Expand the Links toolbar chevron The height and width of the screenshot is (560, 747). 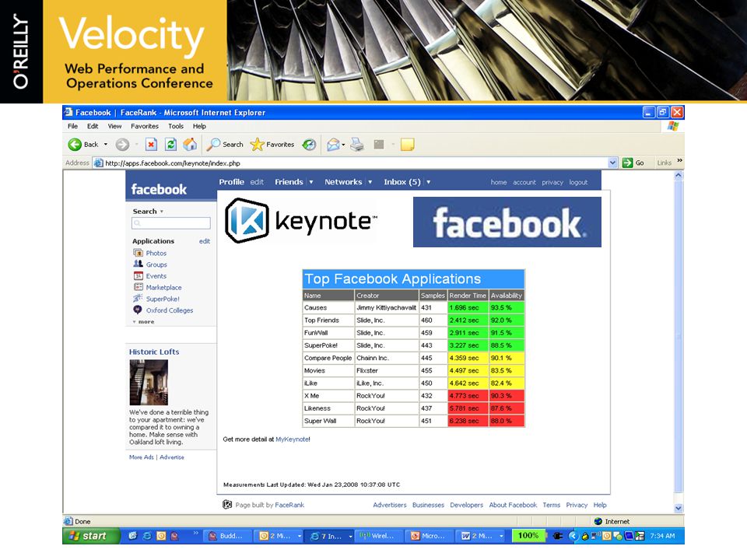tap(679, 160)
